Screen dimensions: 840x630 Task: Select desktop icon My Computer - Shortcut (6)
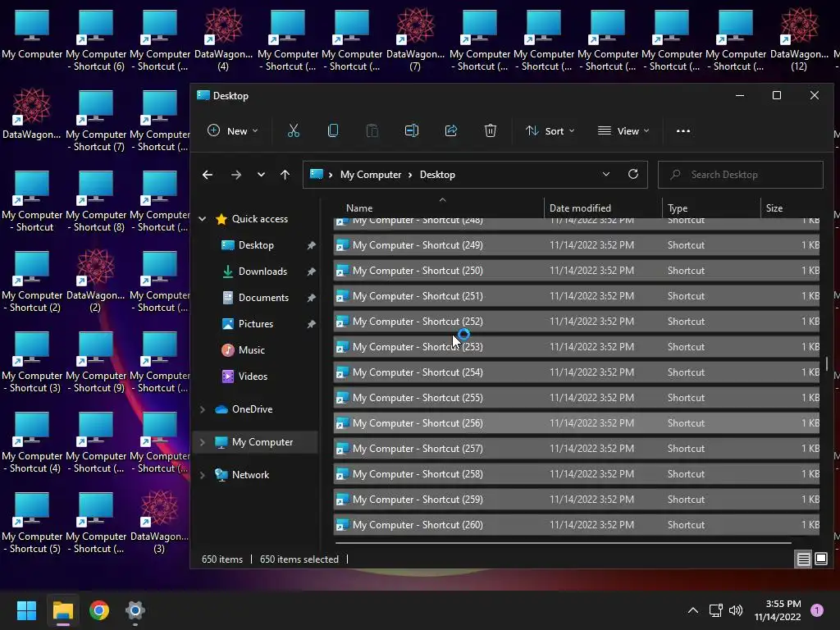pos(96,41)
